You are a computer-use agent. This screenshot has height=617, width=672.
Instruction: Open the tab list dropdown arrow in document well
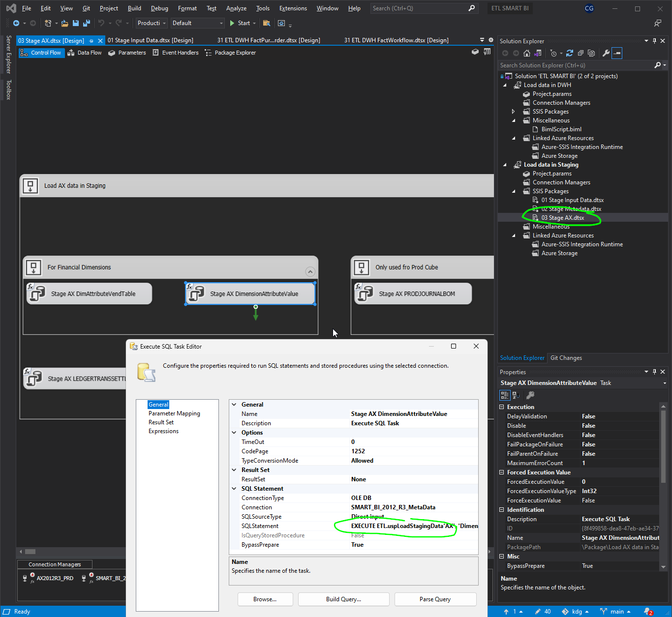[x=482, y=40]
